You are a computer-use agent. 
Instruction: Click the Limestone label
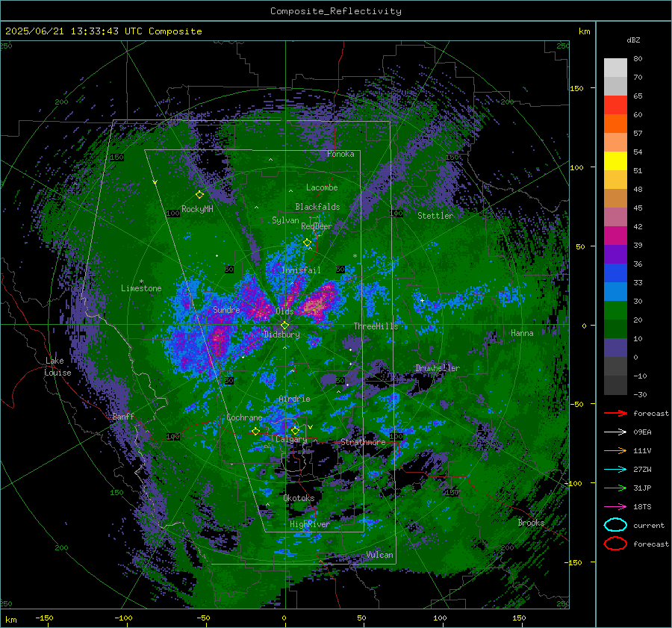pos(141,288)
